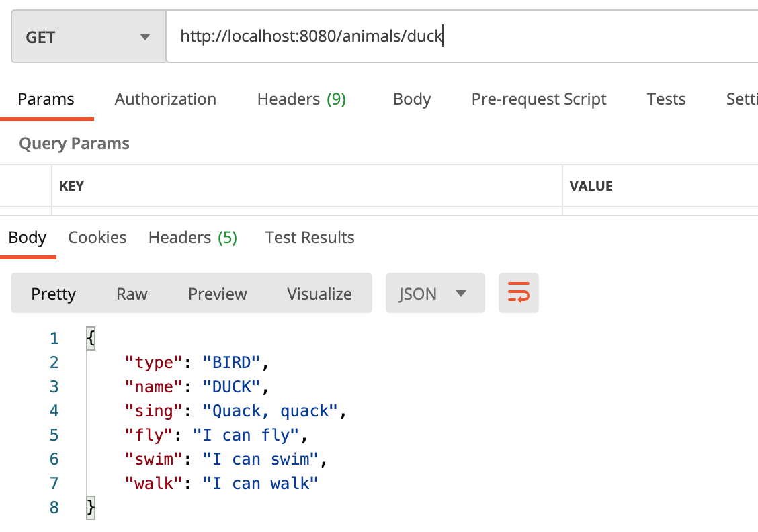Collapse the JSON object at line 1 brace

91,339
